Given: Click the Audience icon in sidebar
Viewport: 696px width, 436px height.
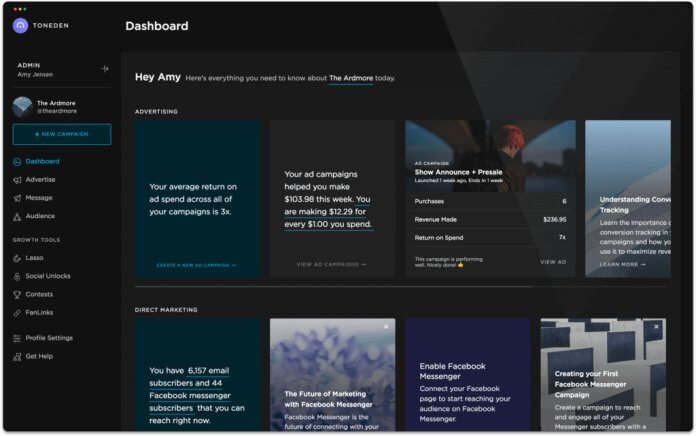Looking at the screenshot, I should (17, 216).
